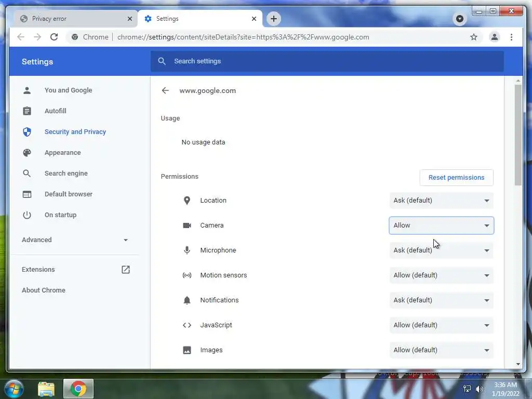Click the scrollbar down arrow
Image resolution: width=532 pixels, height=399 pixels.
pos(518,364)
